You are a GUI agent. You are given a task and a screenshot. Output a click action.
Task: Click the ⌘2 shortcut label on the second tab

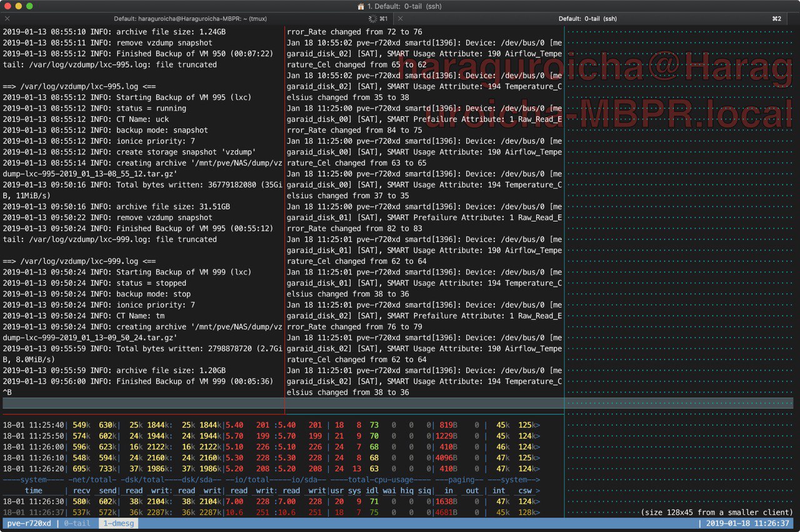coord(777,19)
